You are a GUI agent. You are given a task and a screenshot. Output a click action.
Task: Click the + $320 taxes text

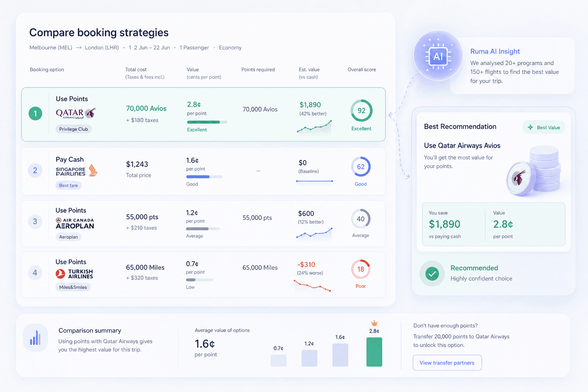coord(142,278)
